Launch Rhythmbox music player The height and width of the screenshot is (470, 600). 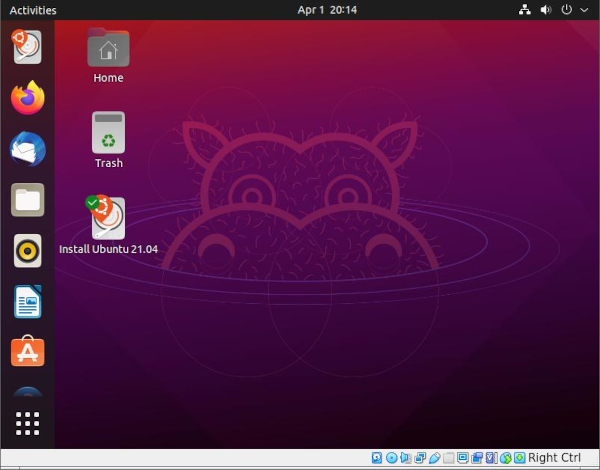point(28,251)
